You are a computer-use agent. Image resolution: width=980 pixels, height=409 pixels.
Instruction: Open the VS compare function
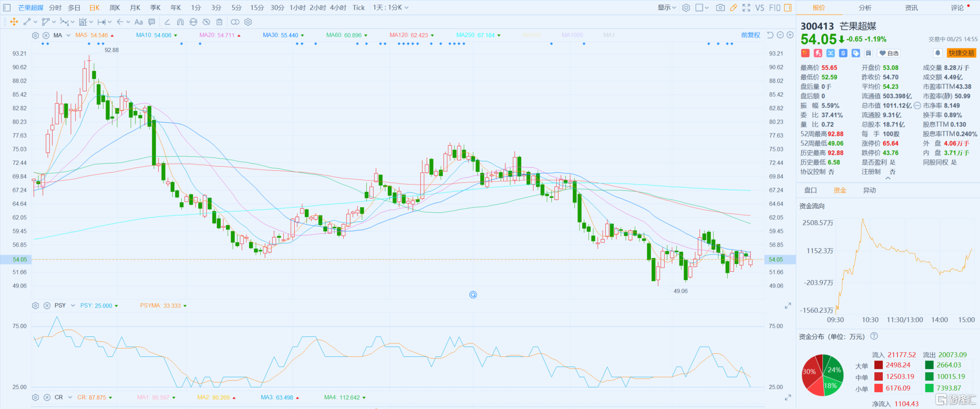pos(760,8)
